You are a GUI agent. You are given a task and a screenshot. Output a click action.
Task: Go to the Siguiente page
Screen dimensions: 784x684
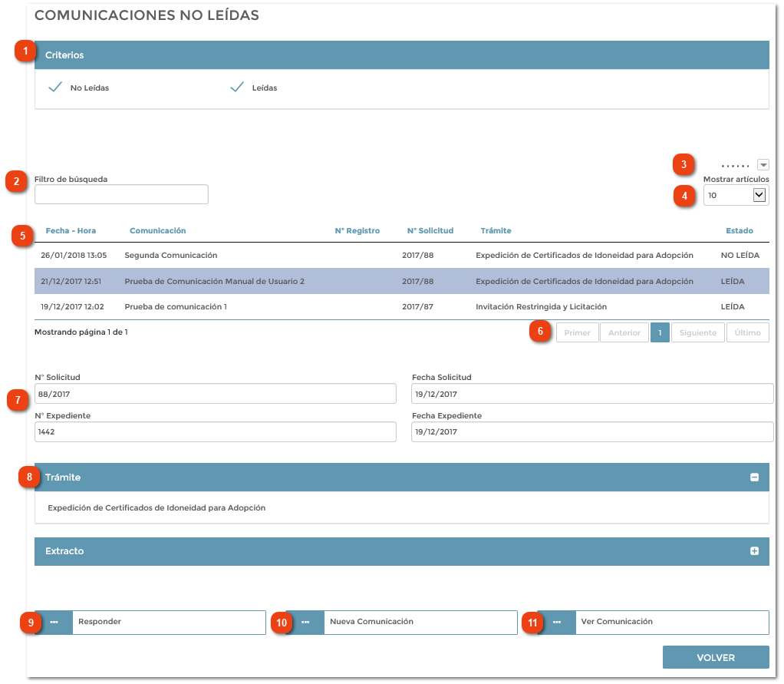tap(697, 332)
